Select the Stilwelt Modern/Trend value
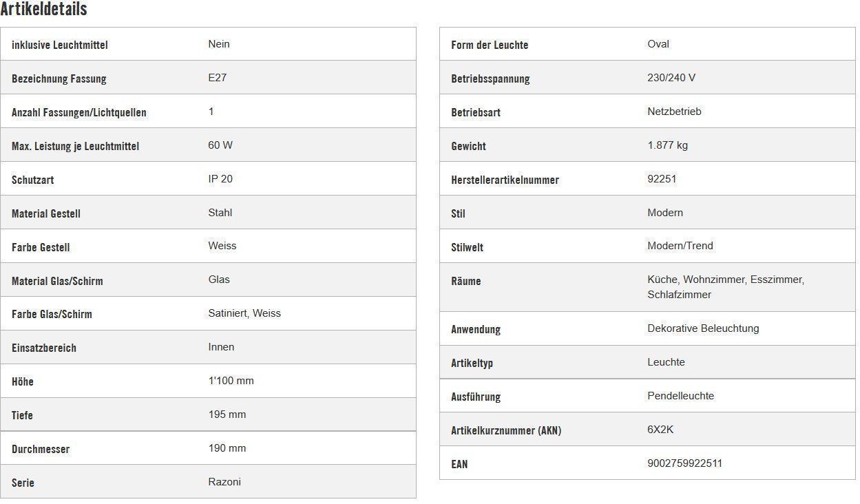860x504 pixels. (680, 246)
